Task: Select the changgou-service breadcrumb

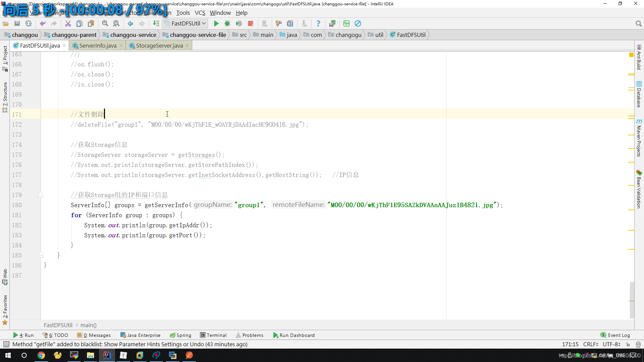Action: tap(130, 35)
